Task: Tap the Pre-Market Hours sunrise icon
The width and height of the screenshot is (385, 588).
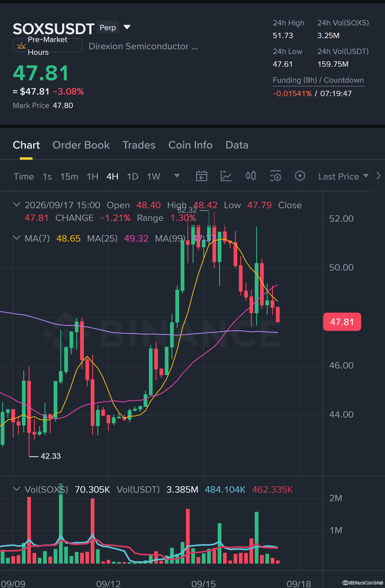Action: pos(21,46)
